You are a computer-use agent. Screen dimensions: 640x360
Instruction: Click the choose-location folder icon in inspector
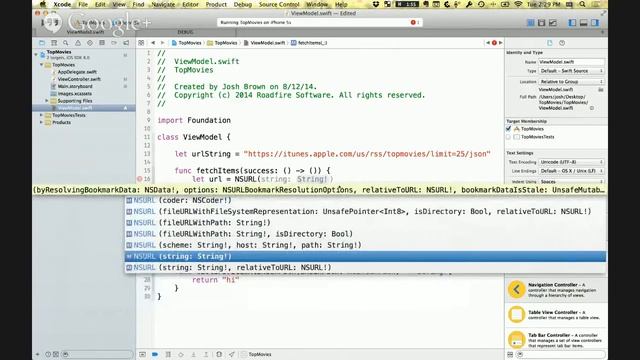601,89
